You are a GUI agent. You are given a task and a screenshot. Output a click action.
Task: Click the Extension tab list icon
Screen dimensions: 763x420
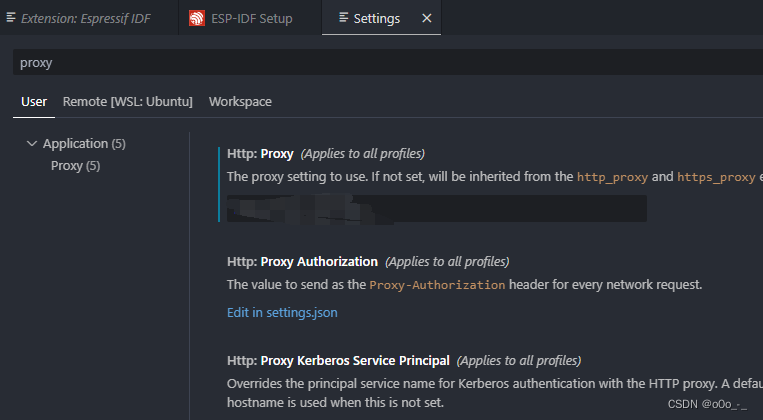(11, 18)
